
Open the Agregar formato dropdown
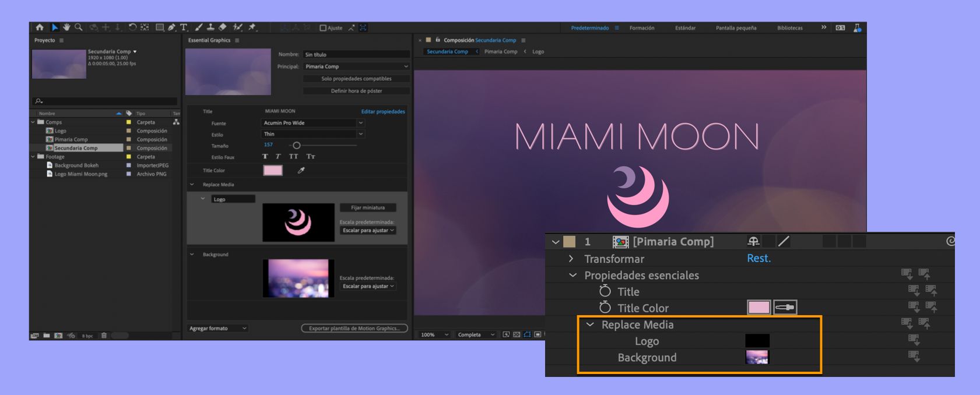pos(218,329)
